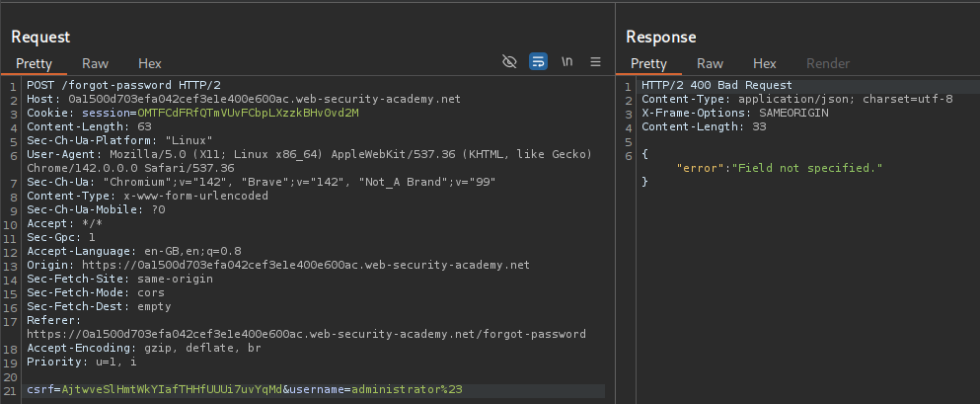Screen dimensions: 980x404
Task: Toggle the crossed-eye hidden items icon
Action: pyautogui.click(x=509, y=61)
